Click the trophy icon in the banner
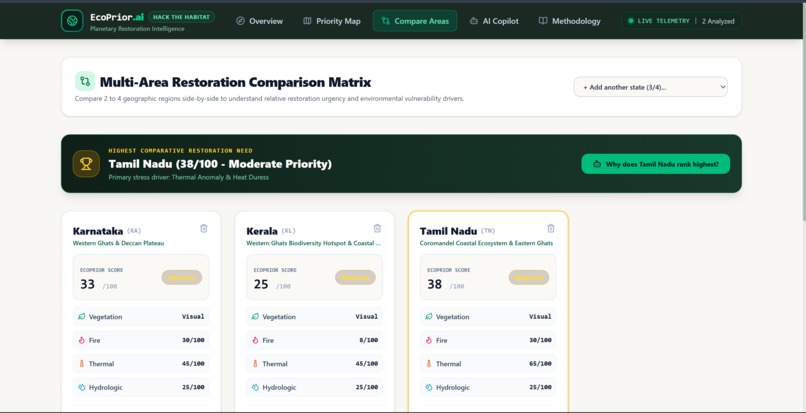Screen dimensions: 806x413 [x=86, y=164]
